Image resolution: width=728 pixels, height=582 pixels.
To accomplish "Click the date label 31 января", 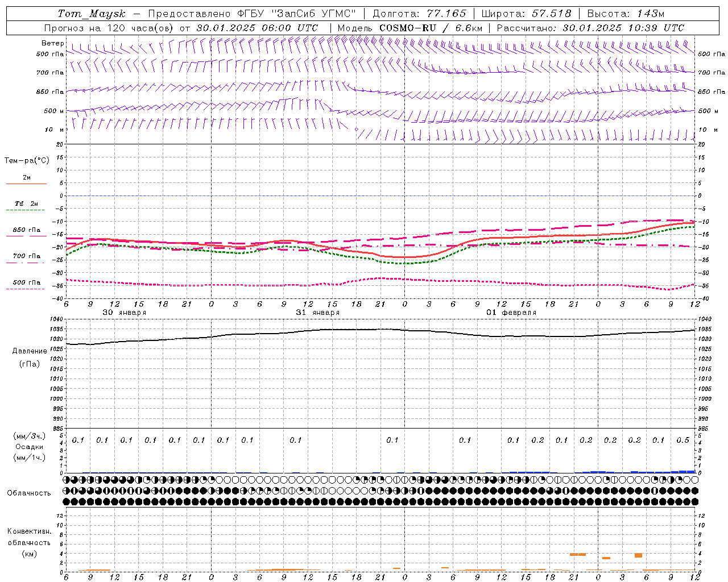I will pos(317,313).
